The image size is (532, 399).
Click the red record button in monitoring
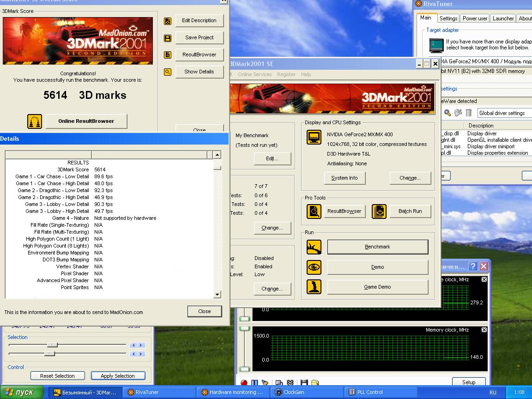tap(244, 383)
